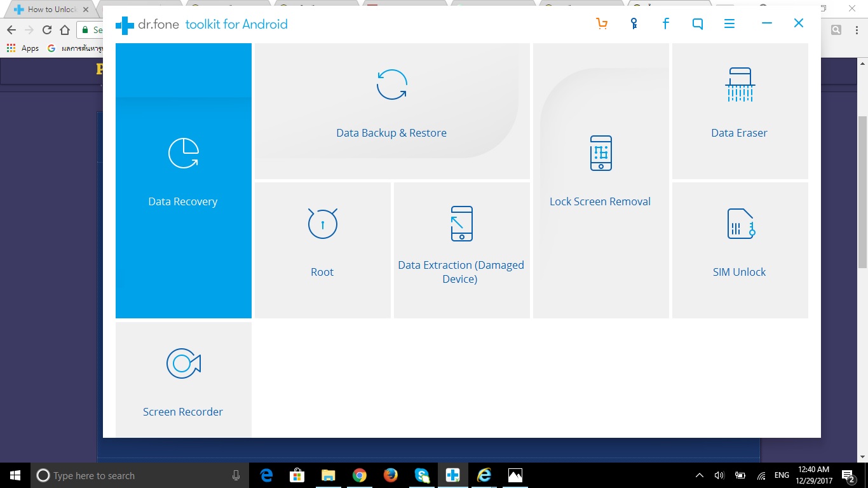868x488 pixels.
Task: Click the Lock Screen Removal phone icon
Action: [x=601, y=153]
